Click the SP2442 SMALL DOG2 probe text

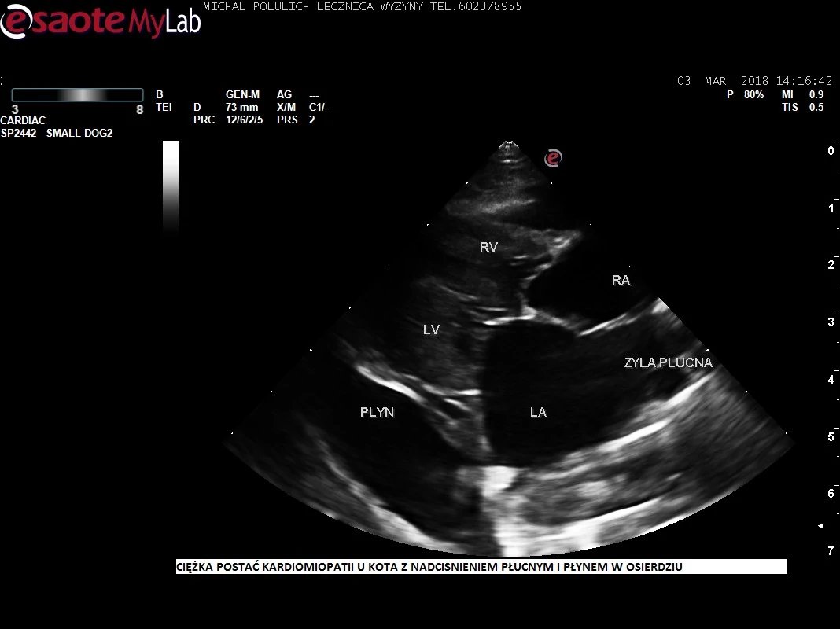tap(57, 134)
